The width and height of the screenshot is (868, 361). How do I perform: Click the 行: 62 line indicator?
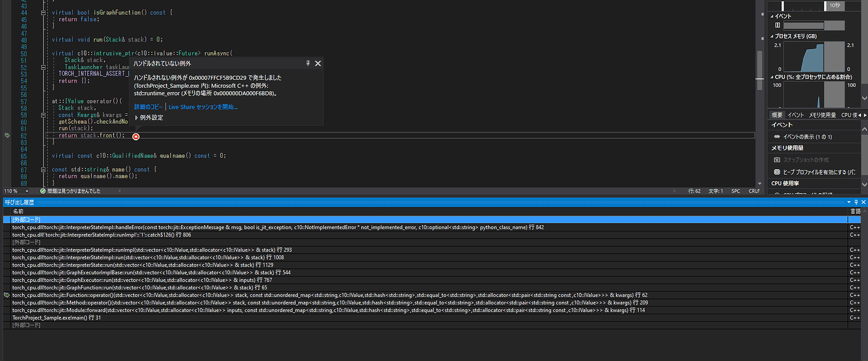[694, 191]
